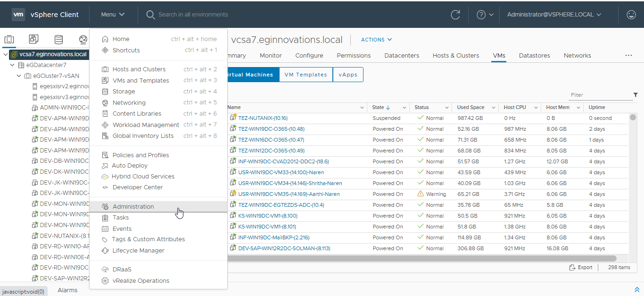This screenshot has height=296, width=644.
Task: Choose VMs and Templates menu entry
Action: [158, 80]
